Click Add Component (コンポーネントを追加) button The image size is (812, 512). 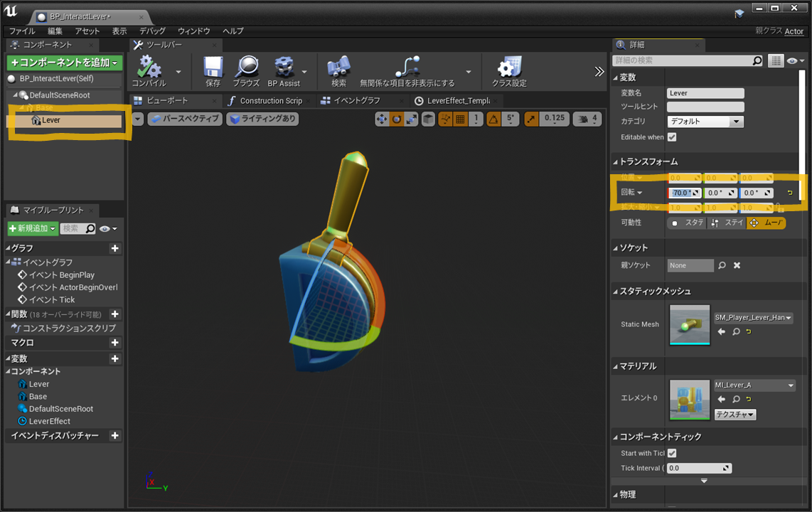pos(65,63)
